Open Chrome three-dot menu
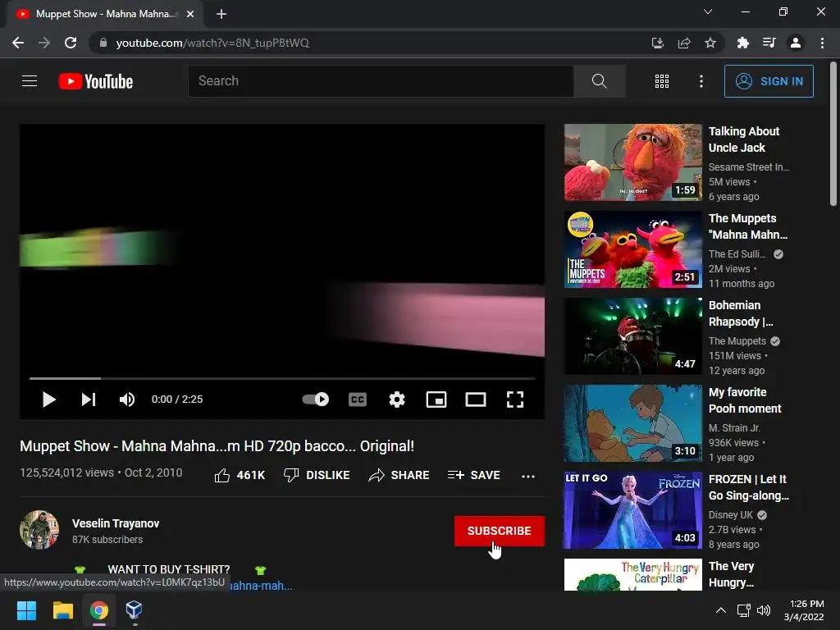This screenshot has height=630, width=840. (x=822, y=43)
